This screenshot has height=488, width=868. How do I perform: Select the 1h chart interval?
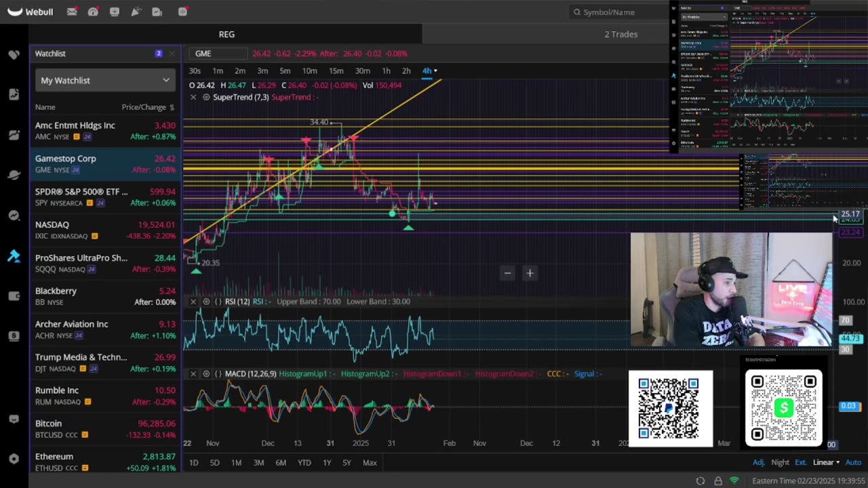pos(386,70)
